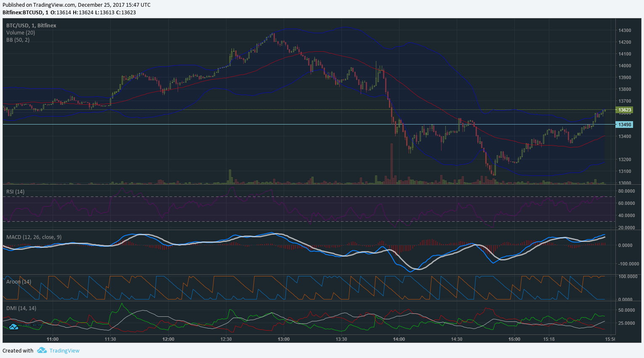The width and height of the screenshot is (644, 358).
Task: Click the 14200 price axis label
Action: (625, 42)
